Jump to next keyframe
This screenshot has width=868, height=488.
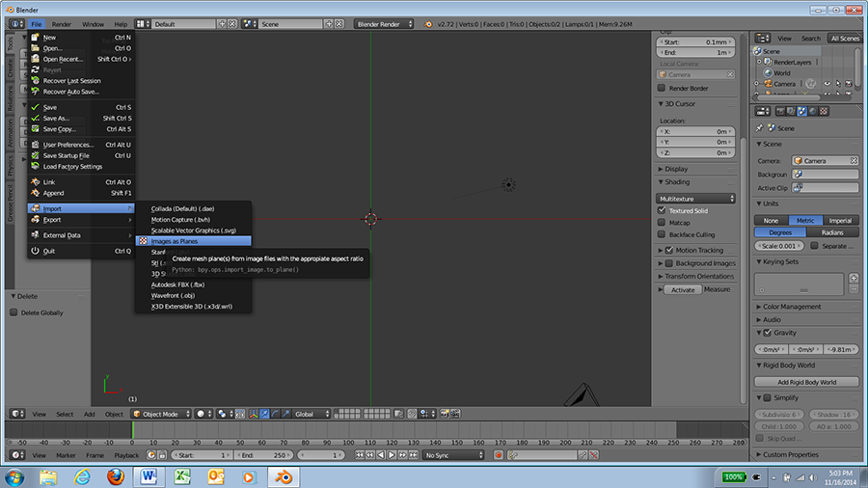coord(402,455)
